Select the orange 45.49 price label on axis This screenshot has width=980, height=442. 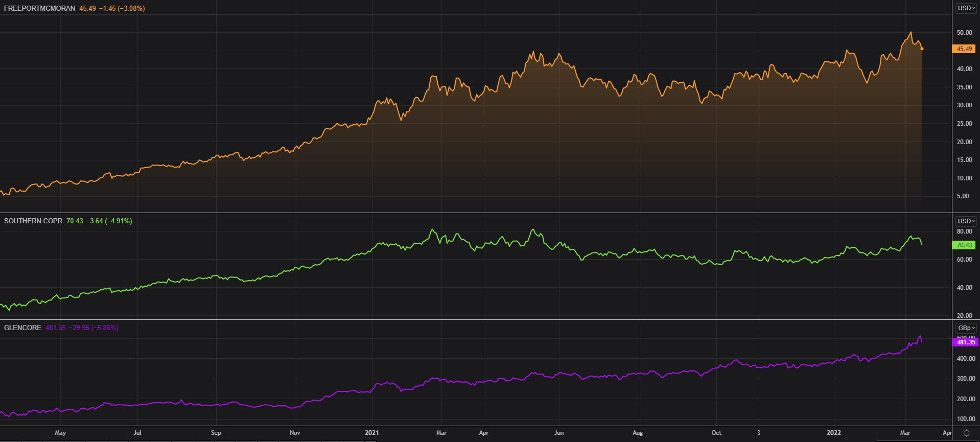click(964, 49)
